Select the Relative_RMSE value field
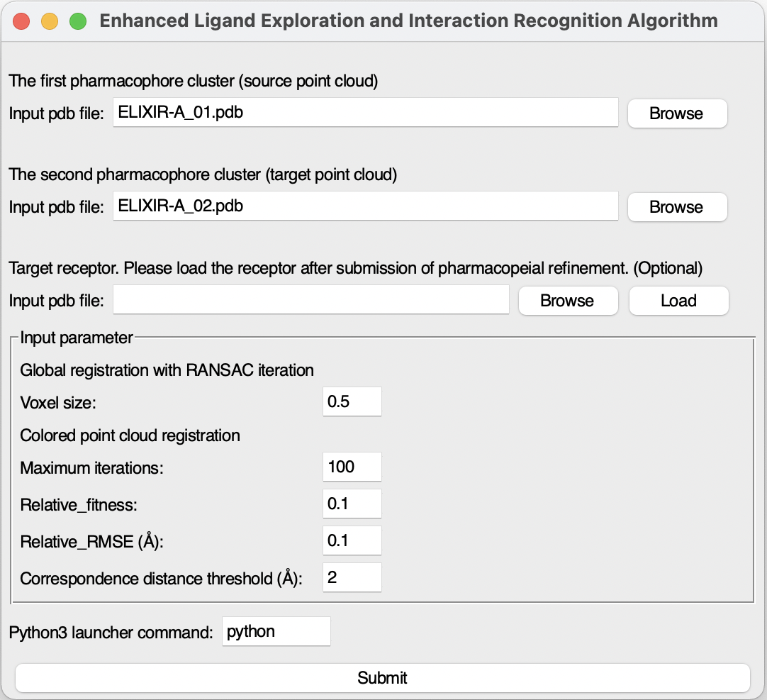 (x=352, y=540)
